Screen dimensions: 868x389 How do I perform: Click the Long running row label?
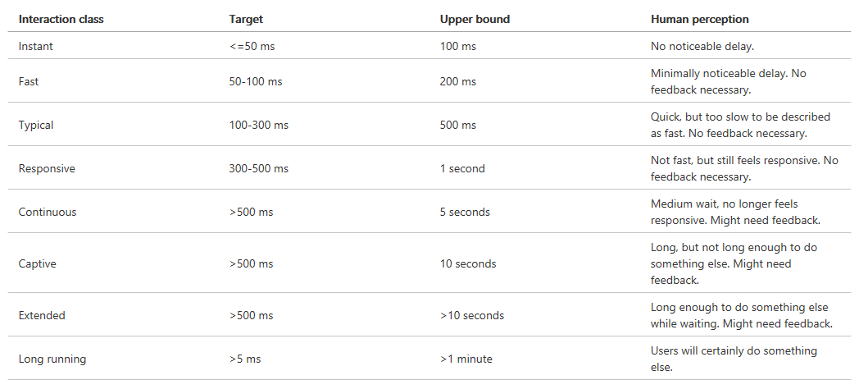click(52, 359)
